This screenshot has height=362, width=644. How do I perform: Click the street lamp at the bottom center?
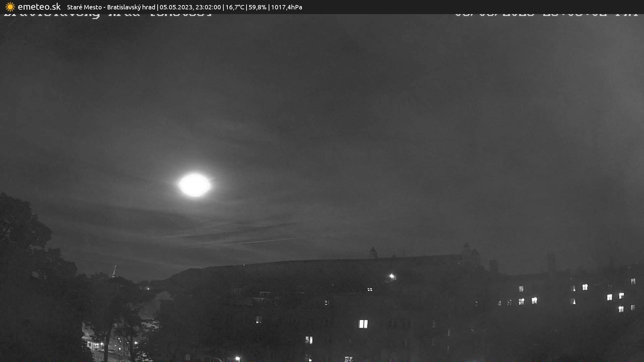tap(237, 359)
